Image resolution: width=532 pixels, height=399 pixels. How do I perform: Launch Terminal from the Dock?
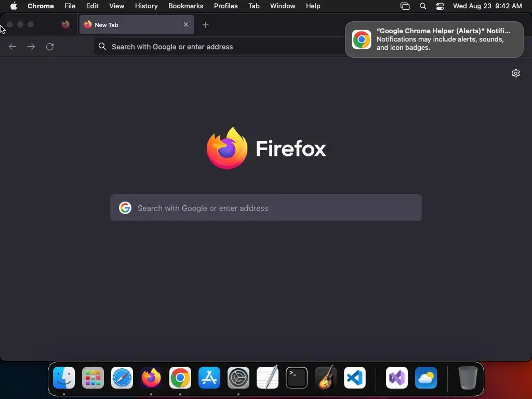pyautogui.click(x=297, y=378)
